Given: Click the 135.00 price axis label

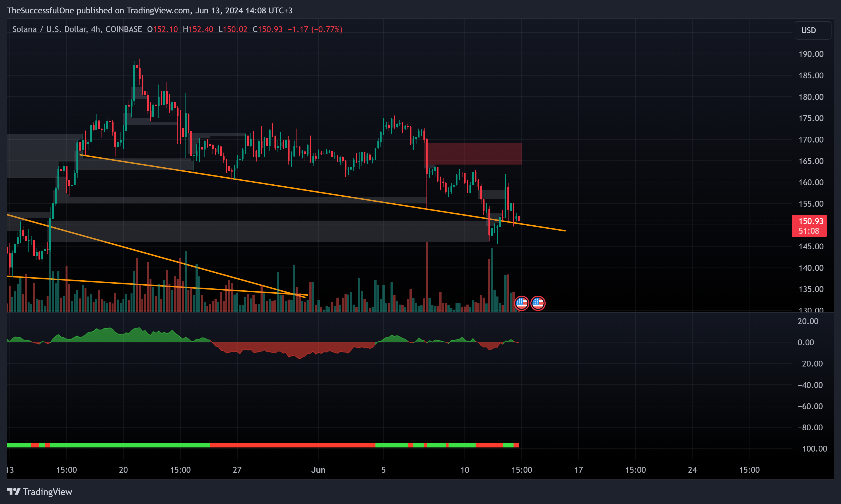Looking at the screenshot, I should [x=811, y=289].
